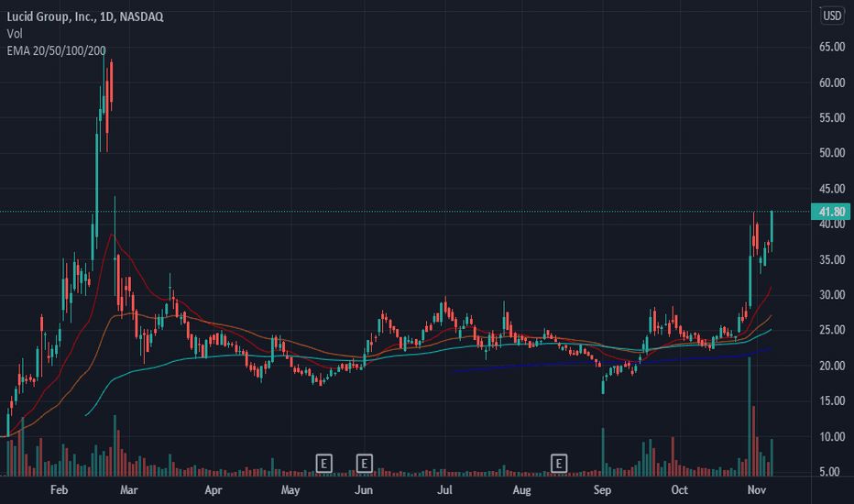Screen dimensions: 854x504
Task: Open the USD currency selector
Action: pos(832,16)
